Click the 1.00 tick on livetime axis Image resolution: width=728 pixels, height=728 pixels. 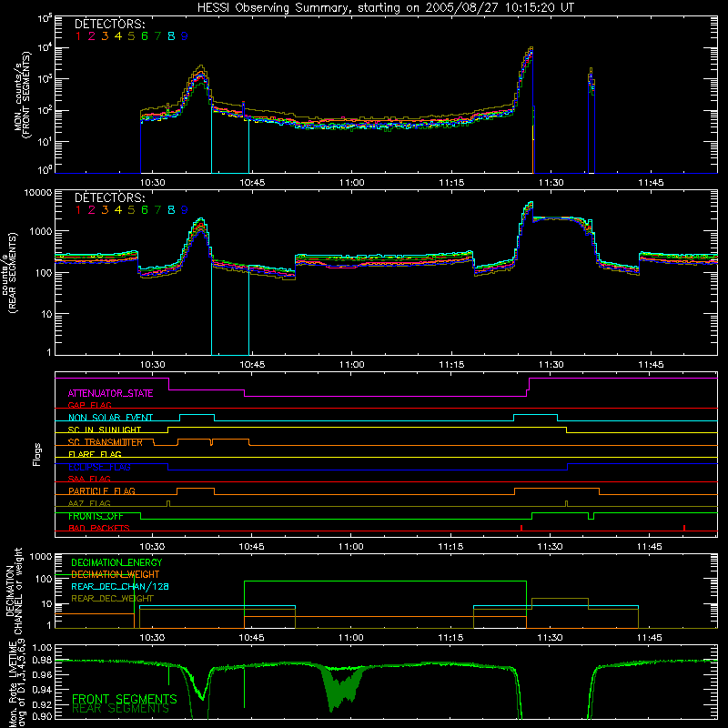(x=42, y=647)
